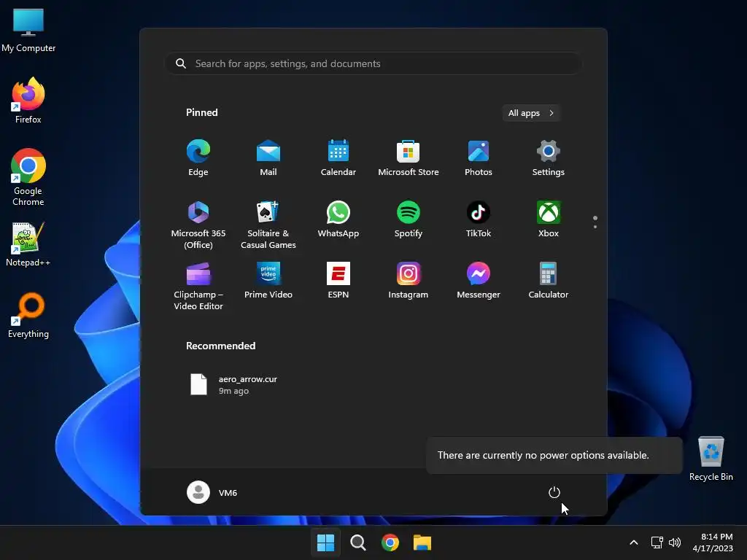The height and width of the screenshot is (560, 747).
Task: Open Chrome from the taskbar
Action: (x=390, y=542)
